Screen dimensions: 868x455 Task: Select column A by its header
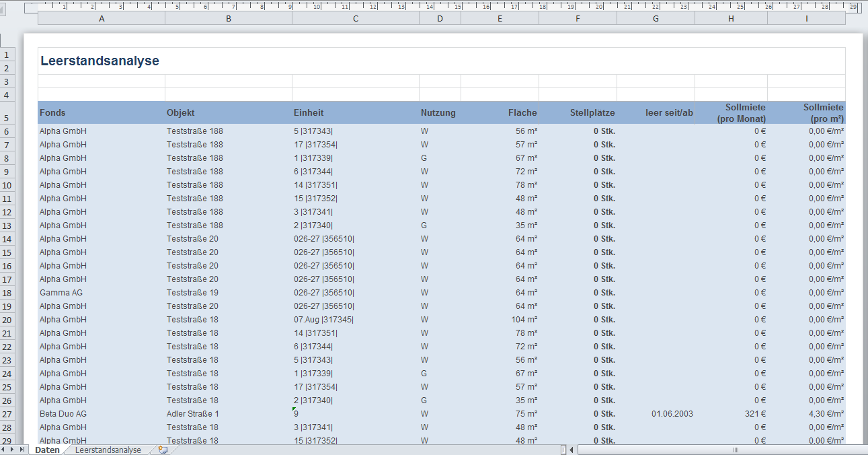(102, 19)
